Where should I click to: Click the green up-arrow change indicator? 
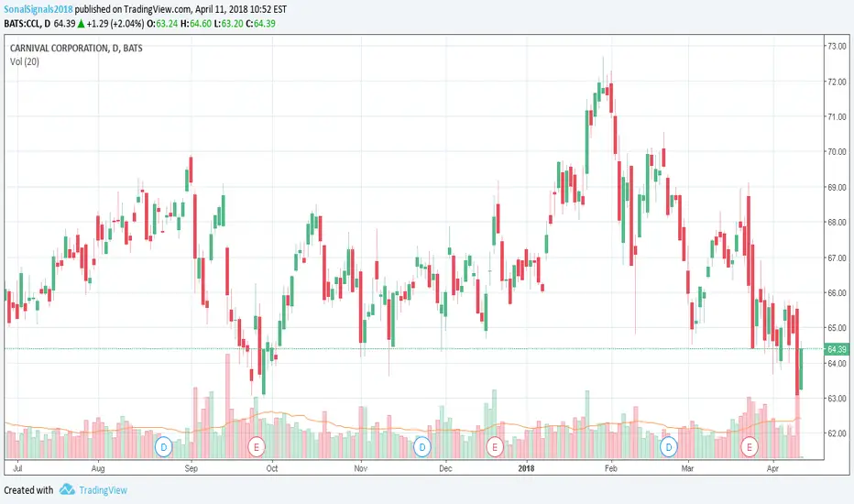[x=82, y=24]
